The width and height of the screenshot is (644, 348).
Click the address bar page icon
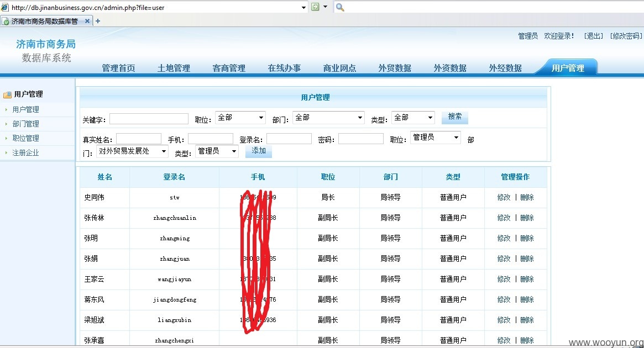pyautogui.click(x=4, y=7)
